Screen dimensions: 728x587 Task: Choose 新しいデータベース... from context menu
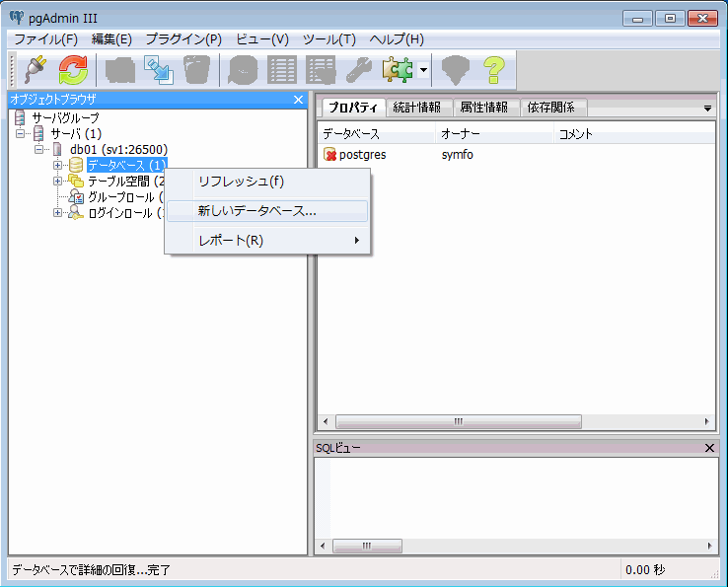267,211
